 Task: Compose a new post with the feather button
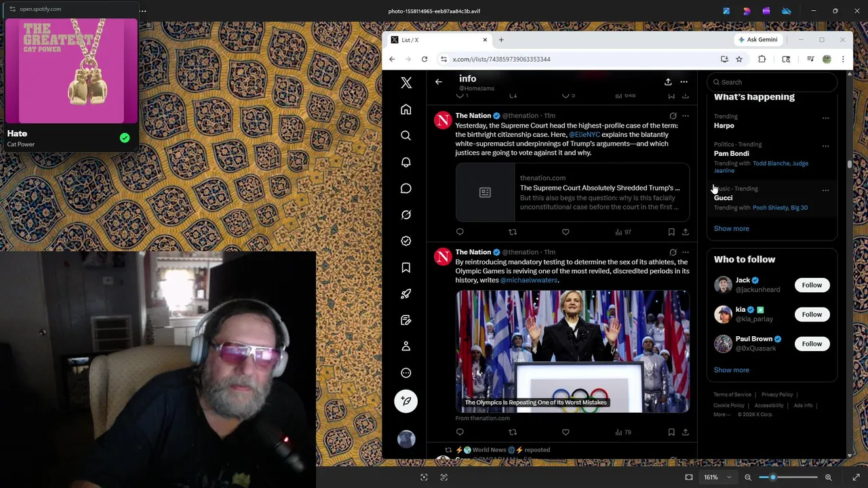click(x=406, y=401)
